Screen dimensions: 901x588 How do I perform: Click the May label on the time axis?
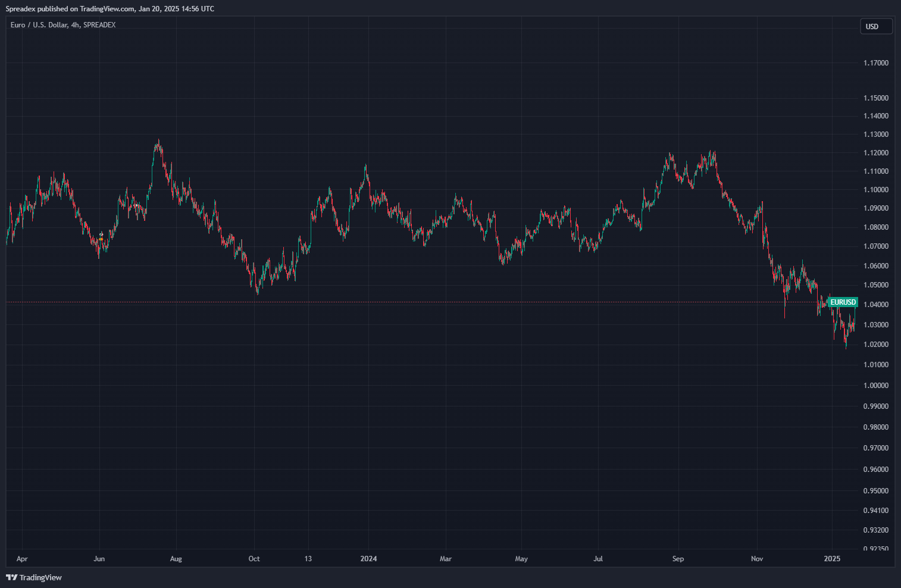tap(521, 559)
